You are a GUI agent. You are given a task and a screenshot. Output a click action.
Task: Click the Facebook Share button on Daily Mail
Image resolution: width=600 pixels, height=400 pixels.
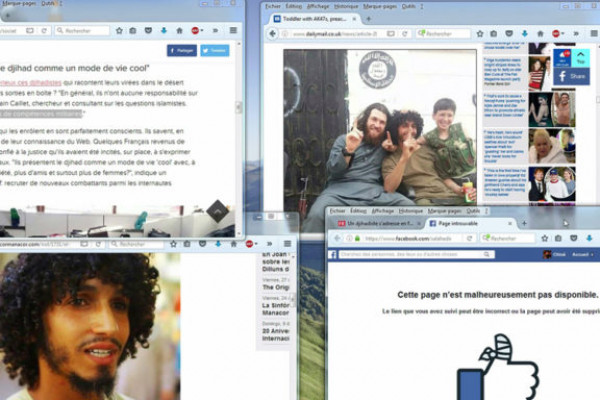pos(578,76)
